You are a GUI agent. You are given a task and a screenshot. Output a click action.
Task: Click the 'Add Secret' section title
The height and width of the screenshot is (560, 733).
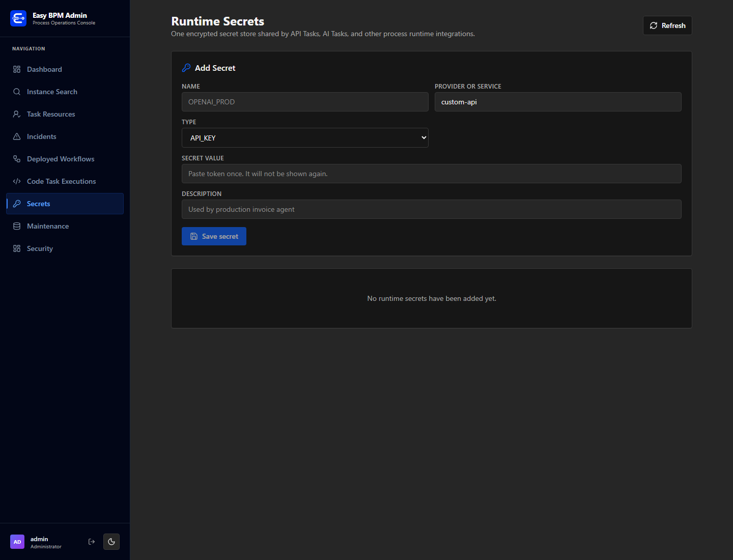tap(215, 68)
